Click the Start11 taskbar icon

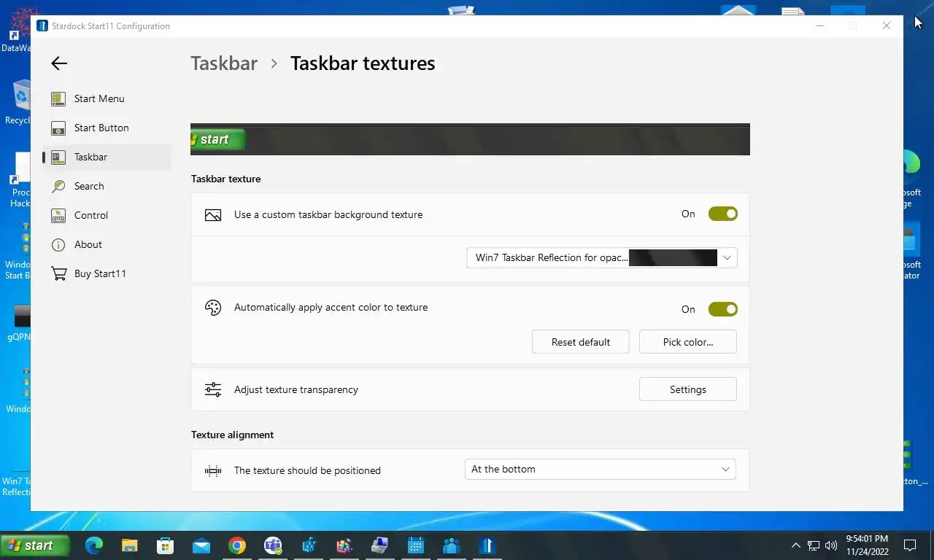pyautogui.click(x=487, y=545)
